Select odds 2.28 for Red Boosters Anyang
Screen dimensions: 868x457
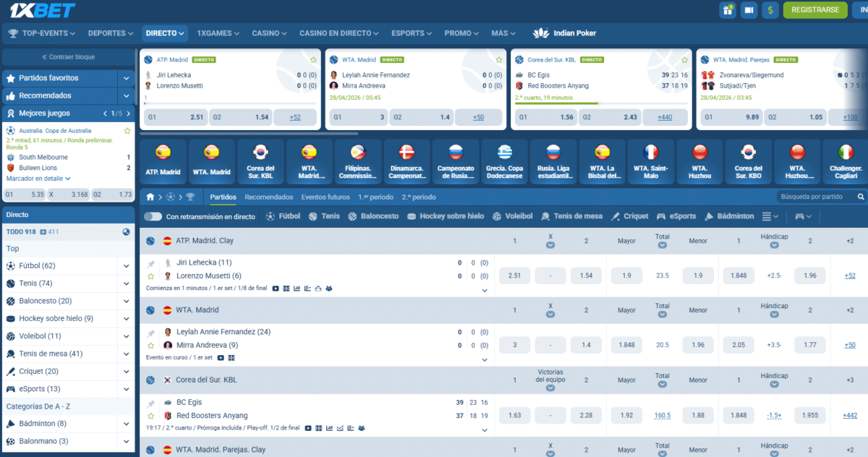tap(586, 415)
